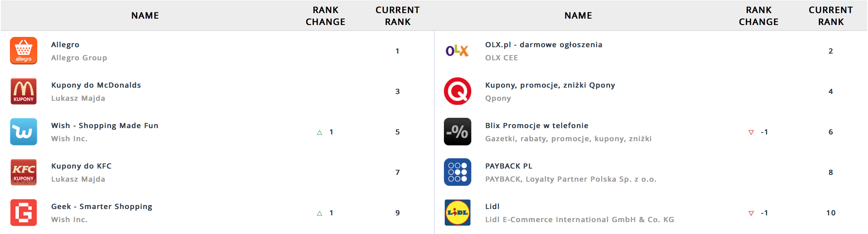
Task: Click the Kupony, promocje, zniżki Qpony title
Action: (x=550, y=85)
